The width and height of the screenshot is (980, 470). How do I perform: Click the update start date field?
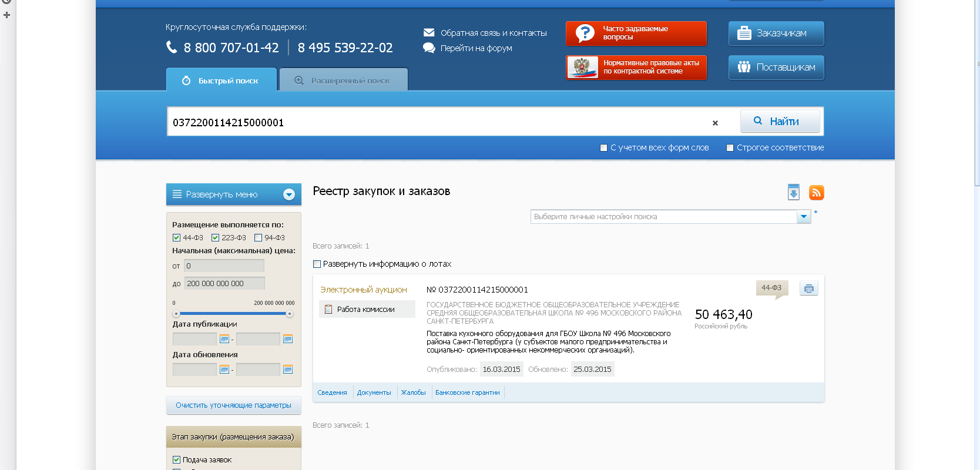click(194, 370)
